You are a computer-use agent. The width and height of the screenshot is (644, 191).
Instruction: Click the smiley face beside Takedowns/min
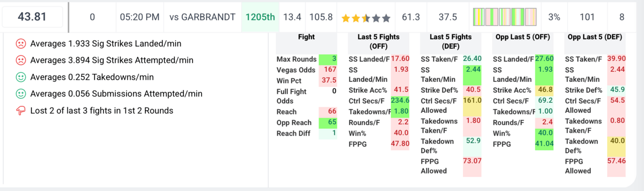(21, 77)
